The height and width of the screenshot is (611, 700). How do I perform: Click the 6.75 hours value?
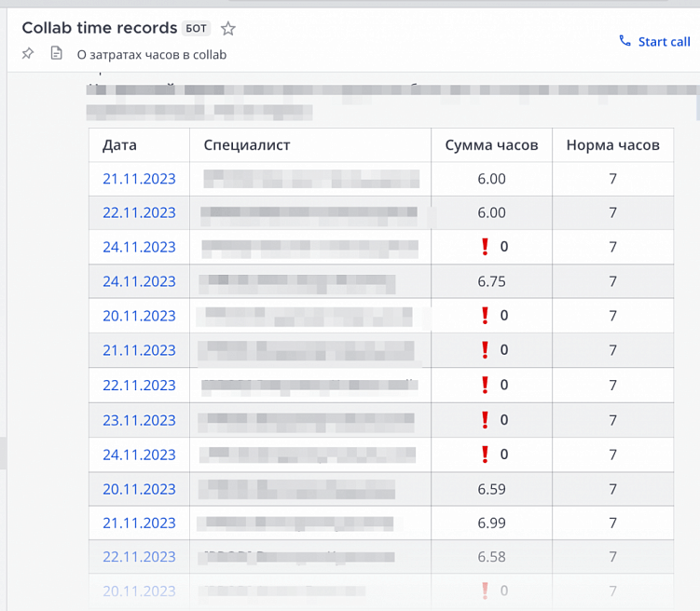(x=491, y=281)
